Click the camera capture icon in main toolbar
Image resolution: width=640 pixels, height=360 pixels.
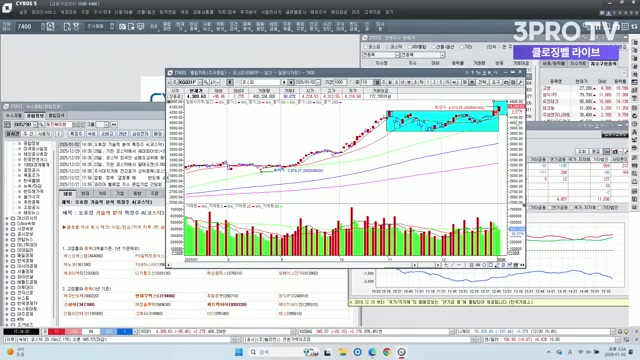click(122, 27)
